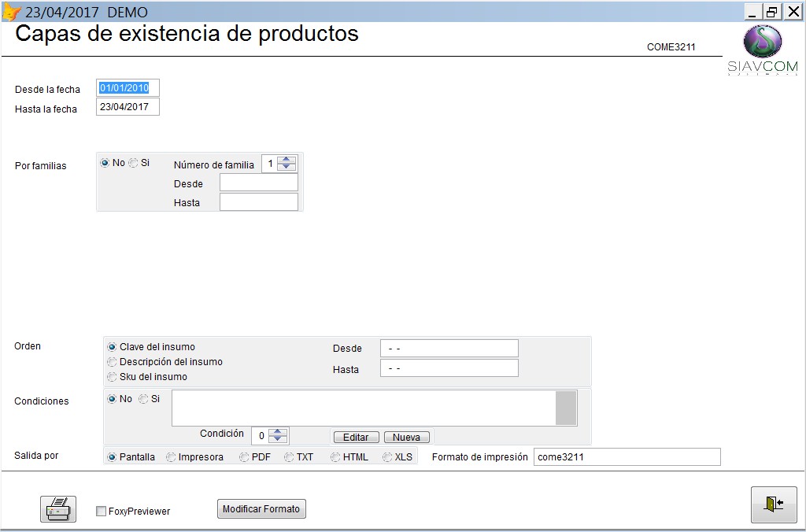Restore the window size

(772, 12)
